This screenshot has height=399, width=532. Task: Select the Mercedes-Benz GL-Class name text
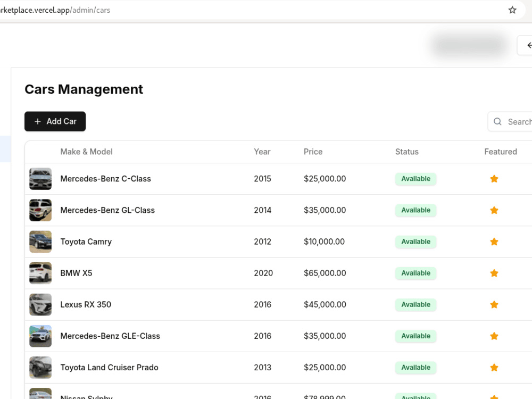tap(107, 210)
